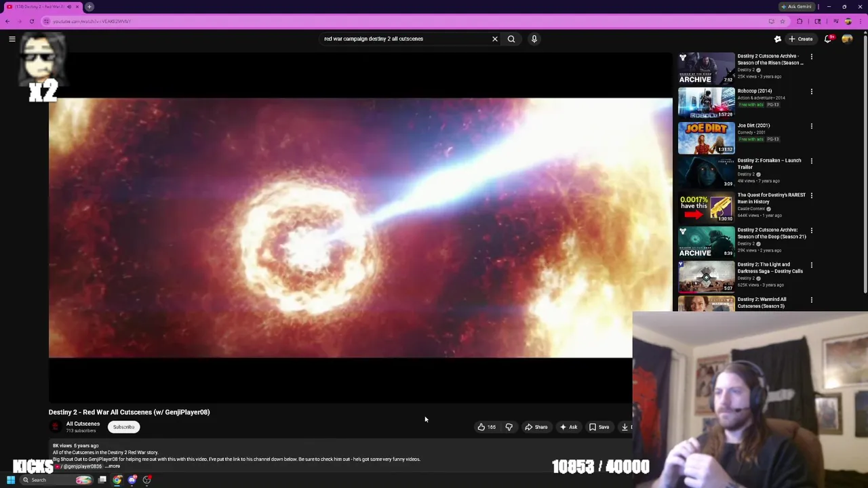Open Discord from the Windows taskbar

point(132,480)
